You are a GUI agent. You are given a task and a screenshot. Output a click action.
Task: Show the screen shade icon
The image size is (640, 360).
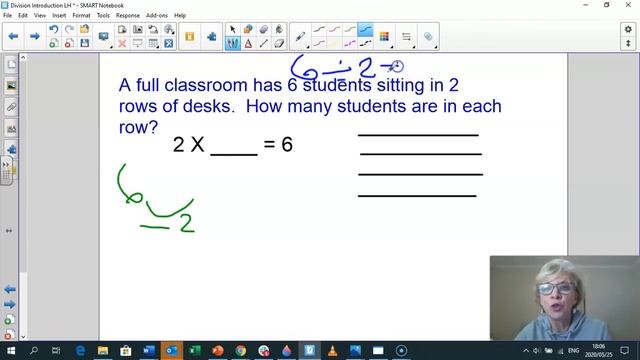click(138, 43)
